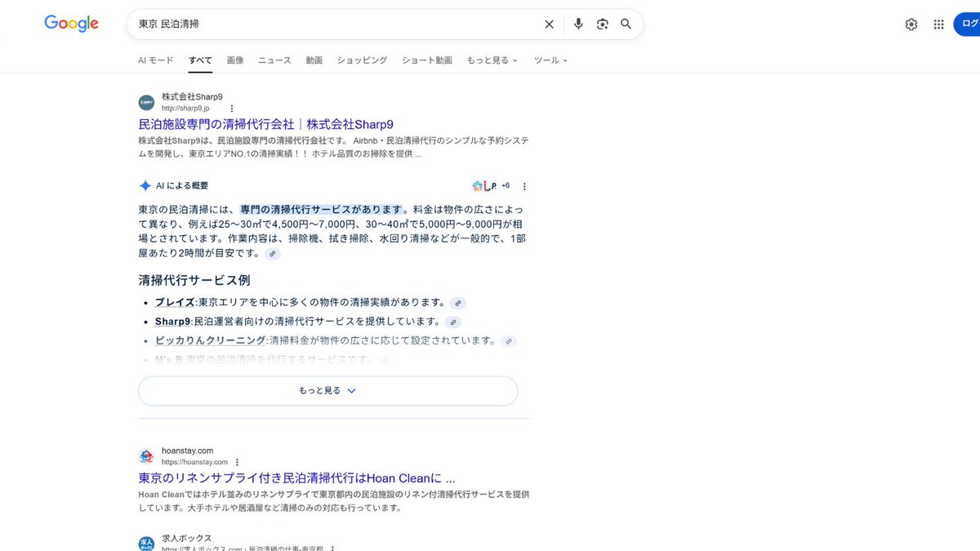Open Google Lens image search icon

pyautogui.click(x=602, y=24)
